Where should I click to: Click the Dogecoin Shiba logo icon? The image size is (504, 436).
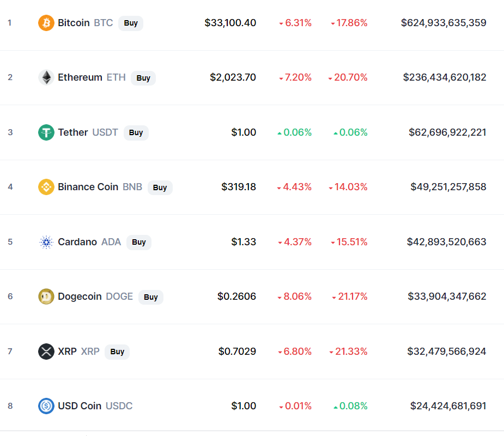pyautogui.click(x=46, y=296)
